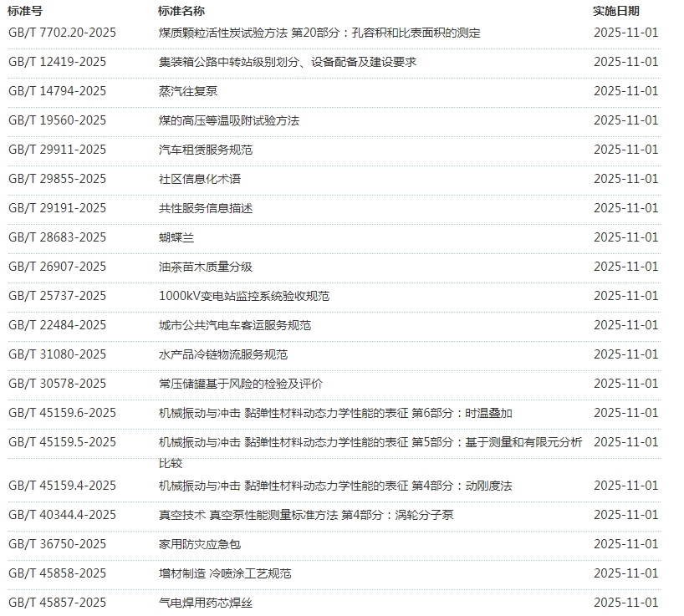This screenshot has width=684, height=616.
Task: Select GB/T 22484-2025 standard number
Action: 57,325
